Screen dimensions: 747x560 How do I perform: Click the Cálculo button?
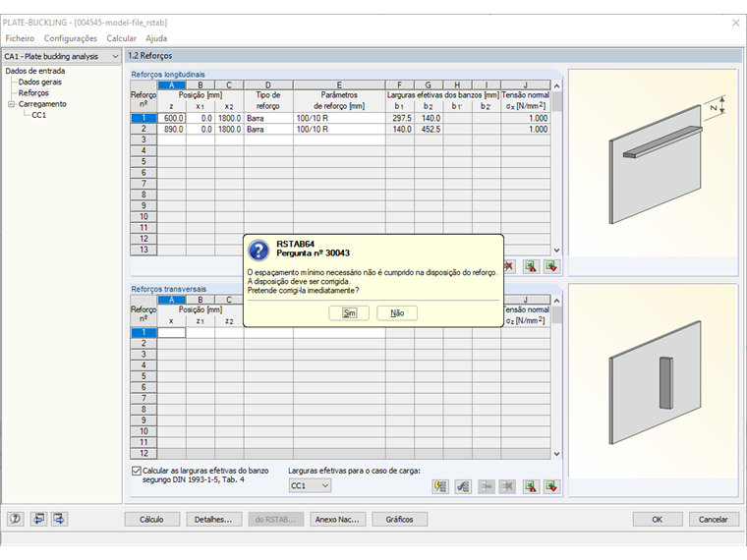click(x=152, y=520)
